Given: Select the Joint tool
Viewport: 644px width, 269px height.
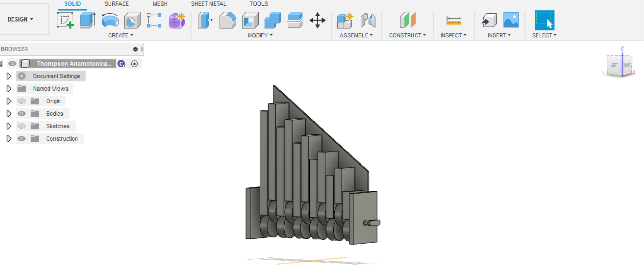Looking at the screenshot, I should coord(368,20).
